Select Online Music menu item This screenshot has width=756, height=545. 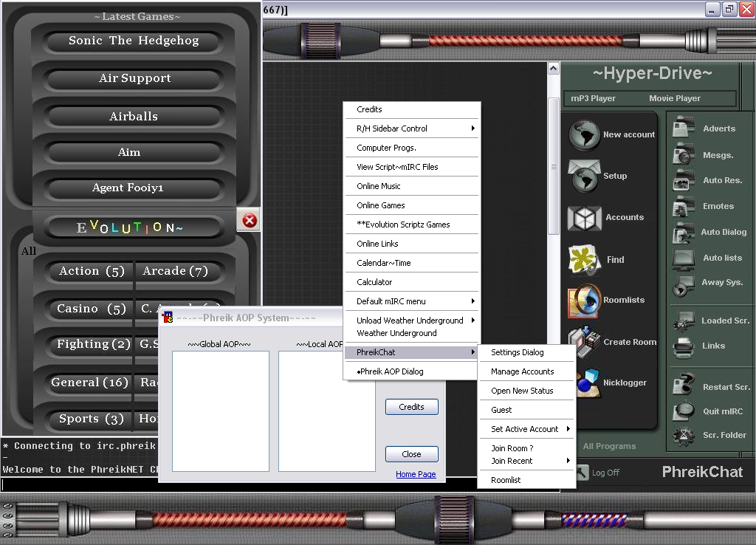412,186
